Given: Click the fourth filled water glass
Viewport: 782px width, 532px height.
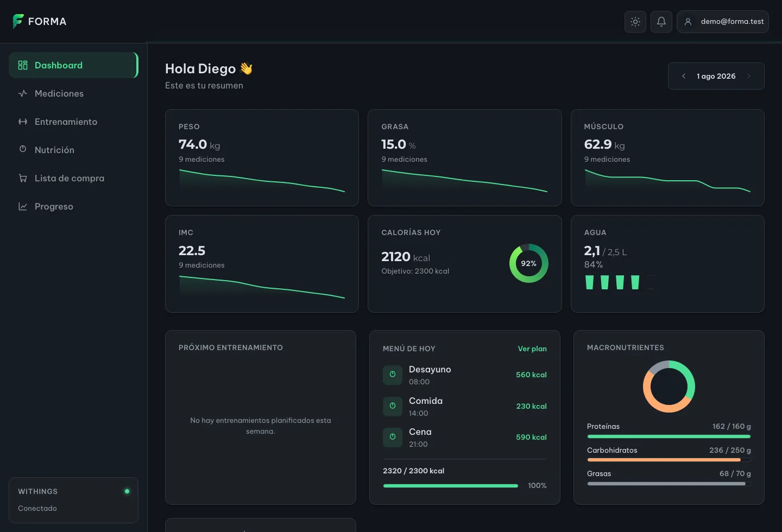Looking at the screenshot, I should point(635,282).
